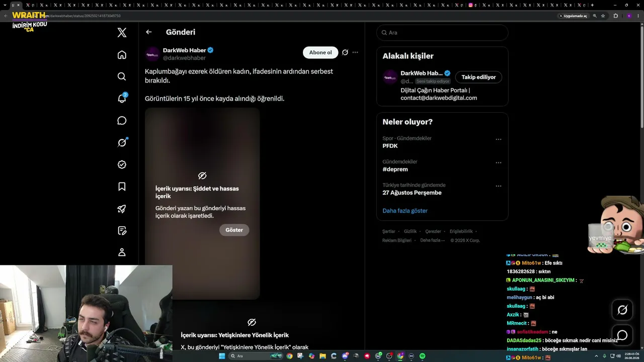Image resolution: width=644 pixels, height=362 pixels.
Task: Expand Daha fazla footer menu
Action: [x=433, y=240]
